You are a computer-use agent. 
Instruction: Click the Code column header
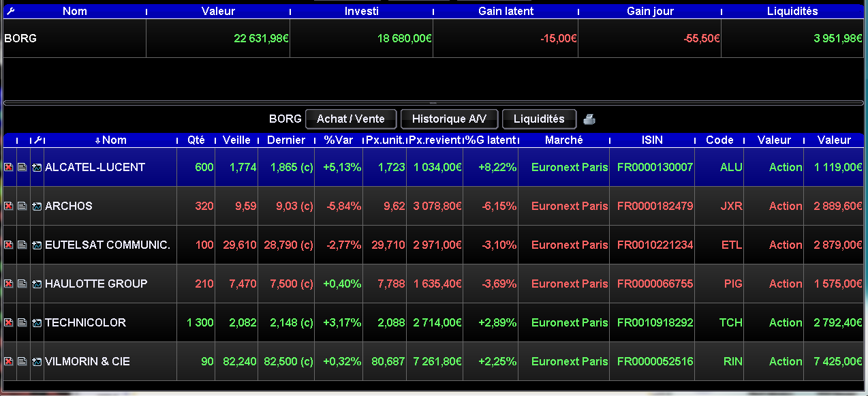pyautogui.click(x=719, y=140)
